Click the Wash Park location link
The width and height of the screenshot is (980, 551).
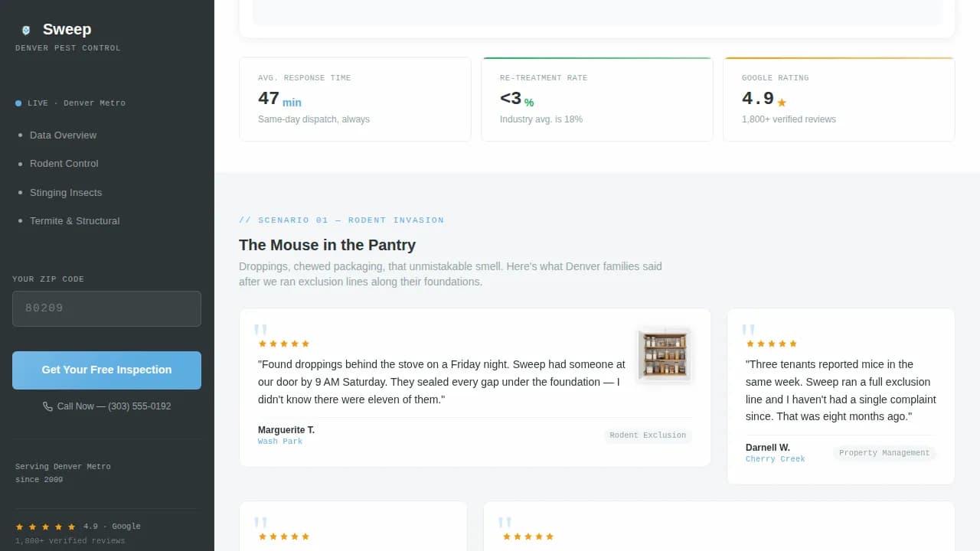click(x=280, y=441)
